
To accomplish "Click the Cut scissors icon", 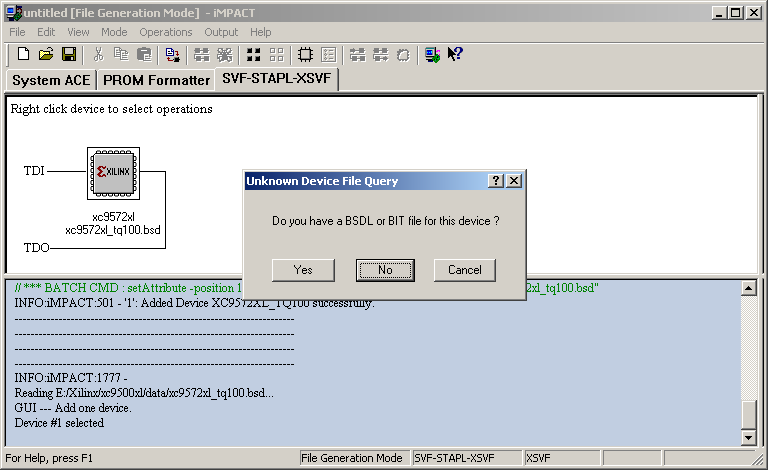I will coord(98,54).
